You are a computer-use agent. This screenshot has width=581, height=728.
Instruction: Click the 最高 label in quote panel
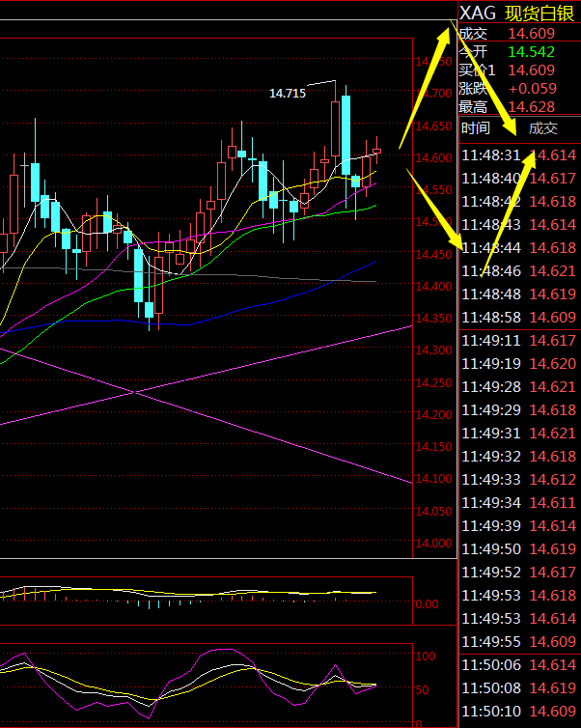pyautogui.click(x=473, y=107)
